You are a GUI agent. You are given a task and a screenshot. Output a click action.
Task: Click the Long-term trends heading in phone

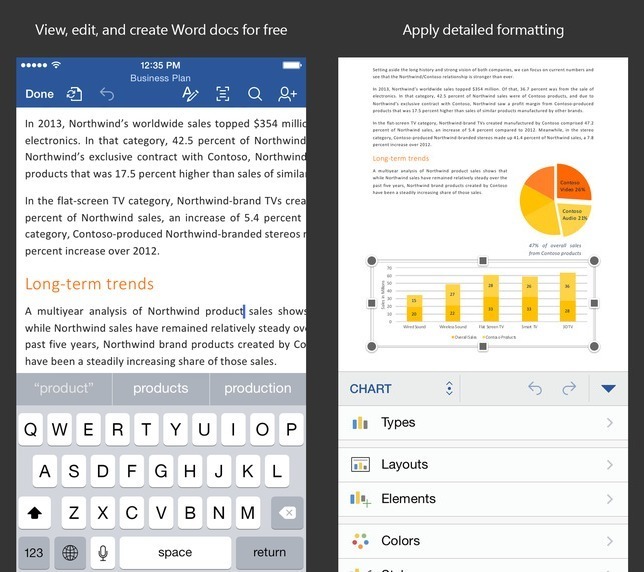89,284
